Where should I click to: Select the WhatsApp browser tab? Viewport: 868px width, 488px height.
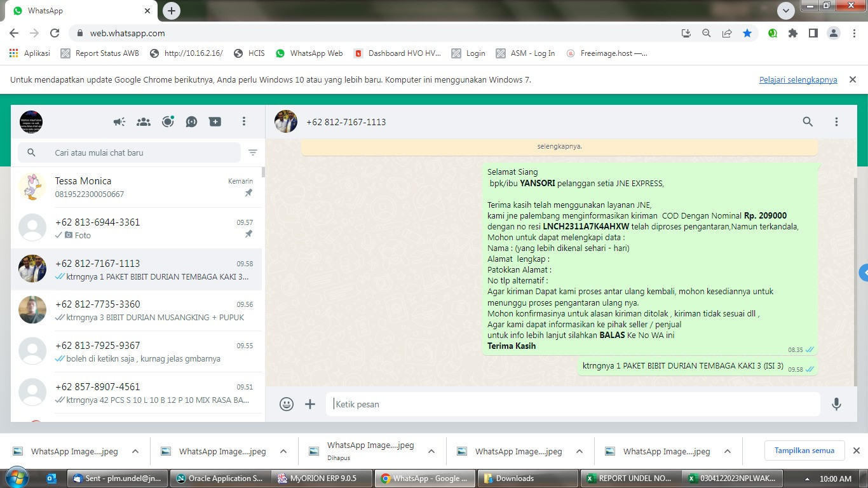pyautogui.click(x=82, y=11)
